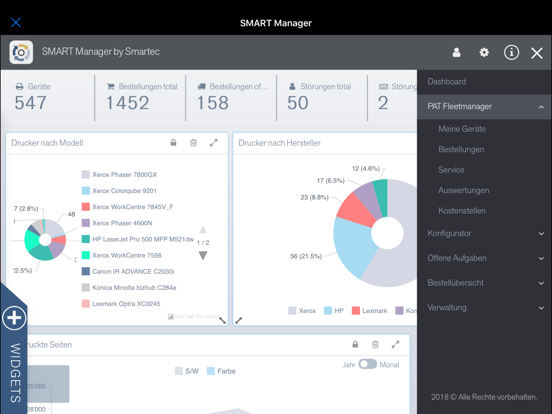Click the Störungen total 50 tile

[x=322, y=98]
